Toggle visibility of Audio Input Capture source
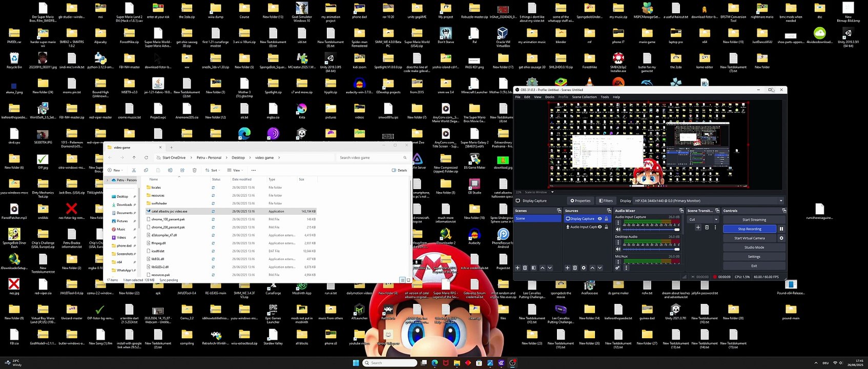Image resolution: width=868 pixels, height=369 pixels. (x=600, y=227)
